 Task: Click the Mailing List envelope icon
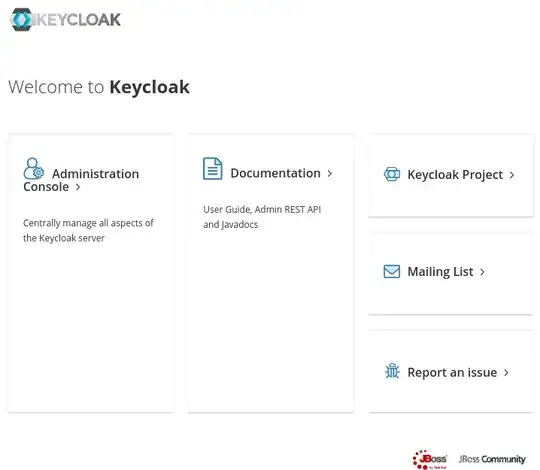(392, 271)
